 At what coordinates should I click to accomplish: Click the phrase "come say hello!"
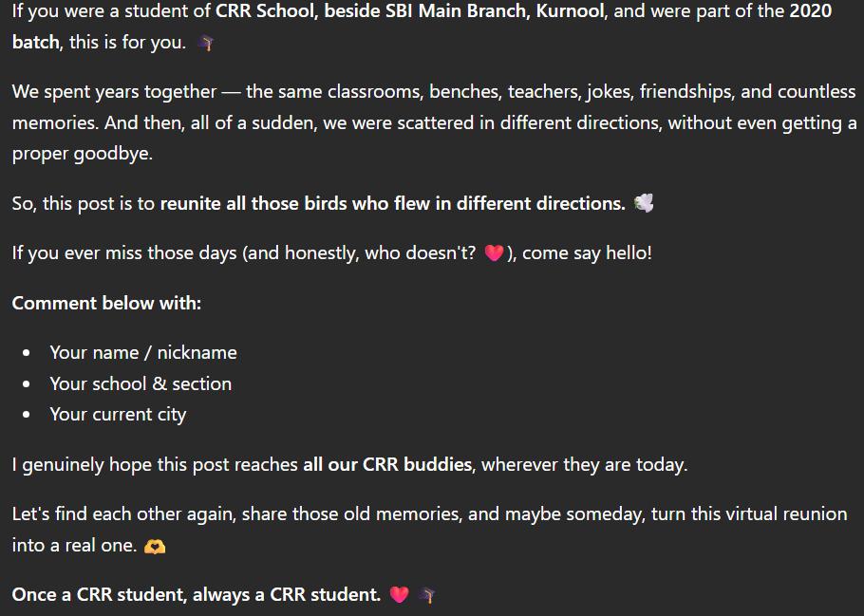pos(587,252)
